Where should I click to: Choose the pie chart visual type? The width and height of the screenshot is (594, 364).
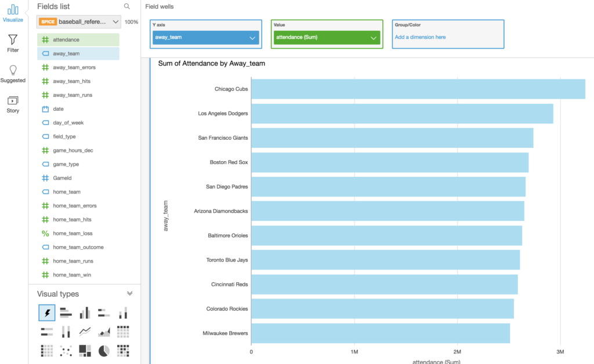[104, 350]
